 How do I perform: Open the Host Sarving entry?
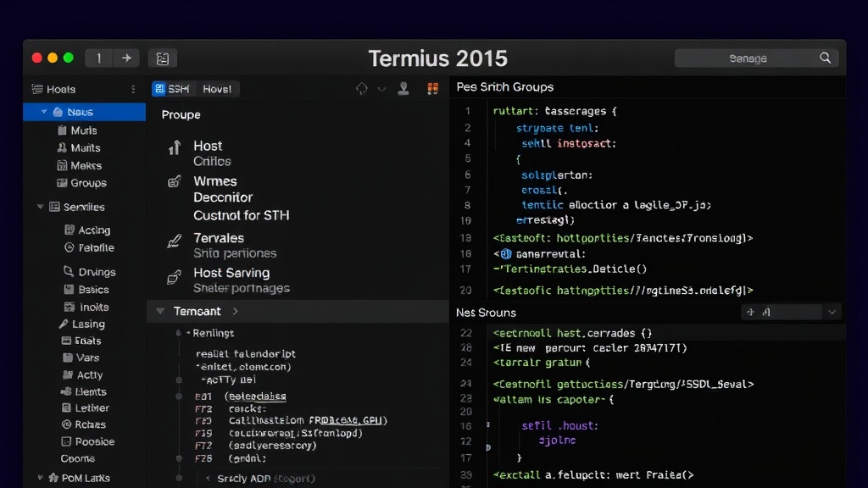tap(242, 280)
